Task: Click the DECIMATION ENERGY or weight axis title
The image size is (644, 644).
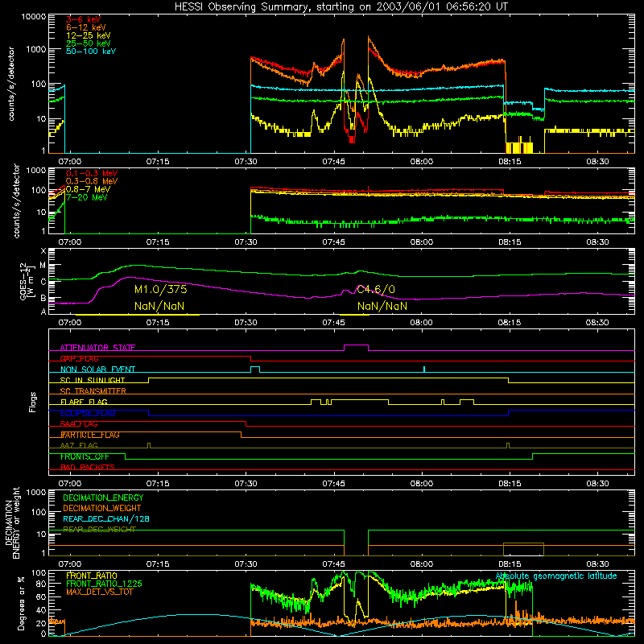Action: (13, 523)
